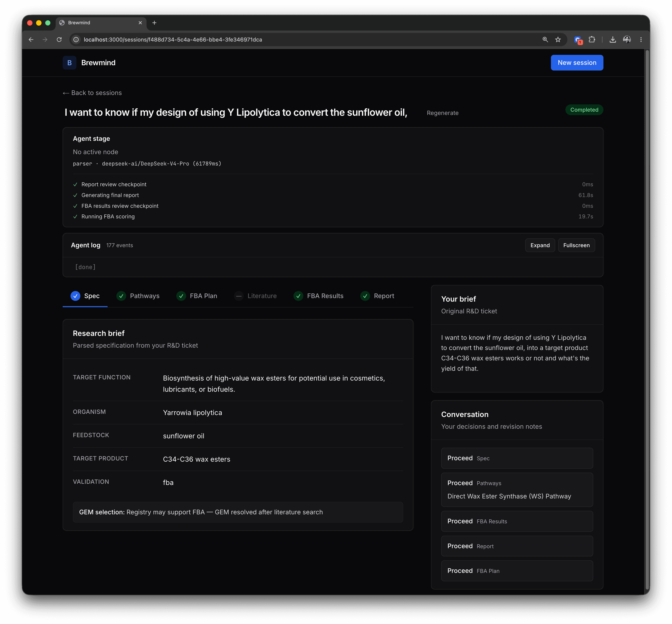Switch to the FBA Results tab
The height and width of the screenshot is (624, 672).
(x=318, y=296)
